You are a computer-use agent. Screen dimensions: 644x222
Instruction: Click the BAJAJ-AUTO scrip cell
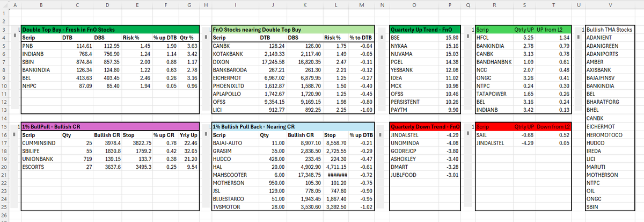tap(235, 144)
